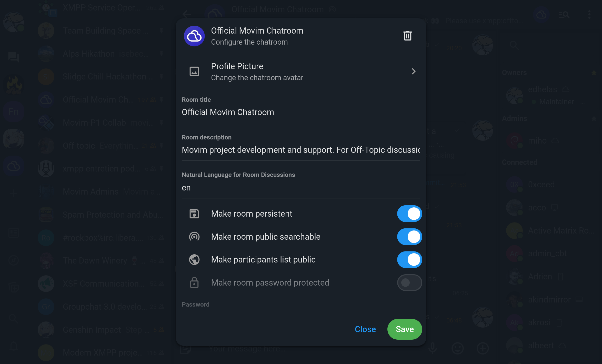Click the back arrow in chat header
The width and height of the screenshot is (602, 364).
point(187,14)
